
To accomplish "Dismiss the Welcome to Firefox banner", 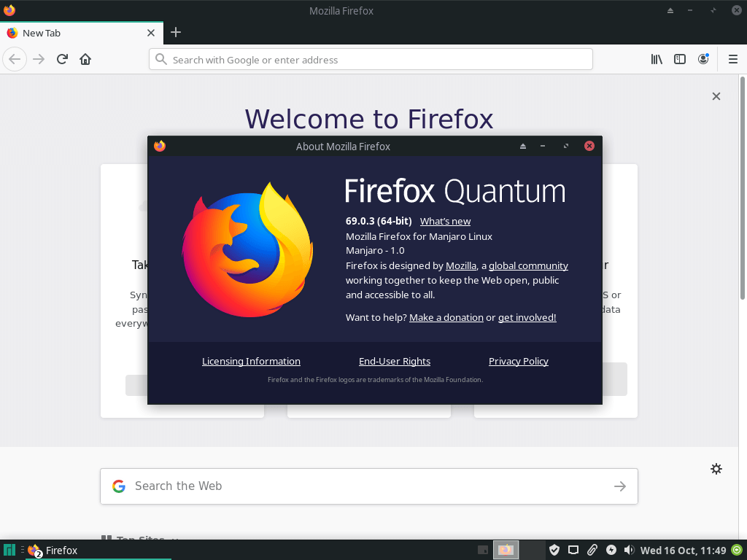I will pyautogui.click(x=716, y=96).
